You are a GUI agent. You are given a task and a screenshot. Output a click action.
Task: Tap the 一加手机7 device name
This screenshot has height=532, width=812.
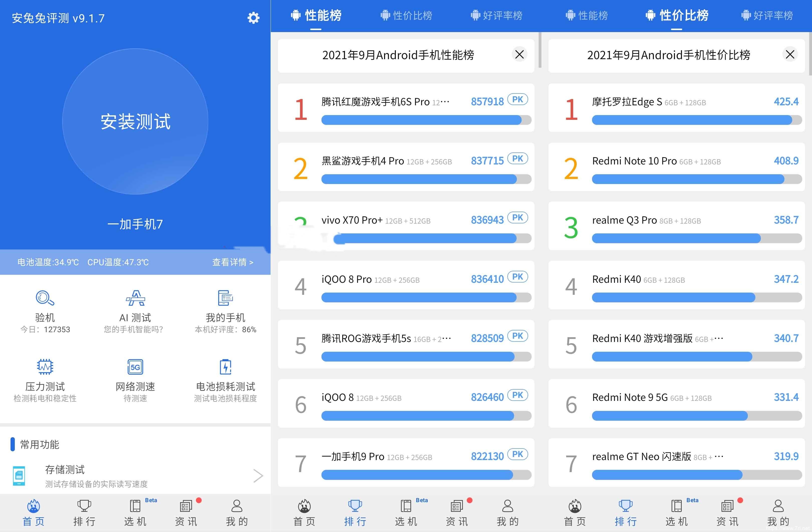coord(135,224)
